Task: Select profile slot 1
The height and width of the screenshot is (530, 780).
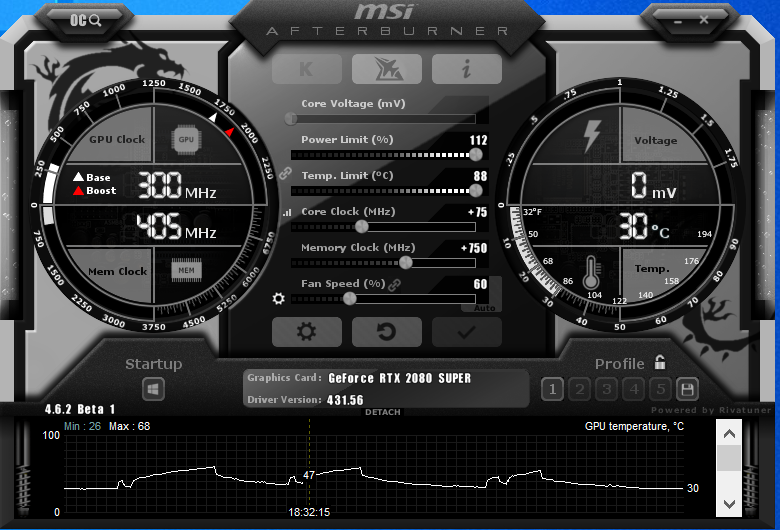Action: [552, 389]
